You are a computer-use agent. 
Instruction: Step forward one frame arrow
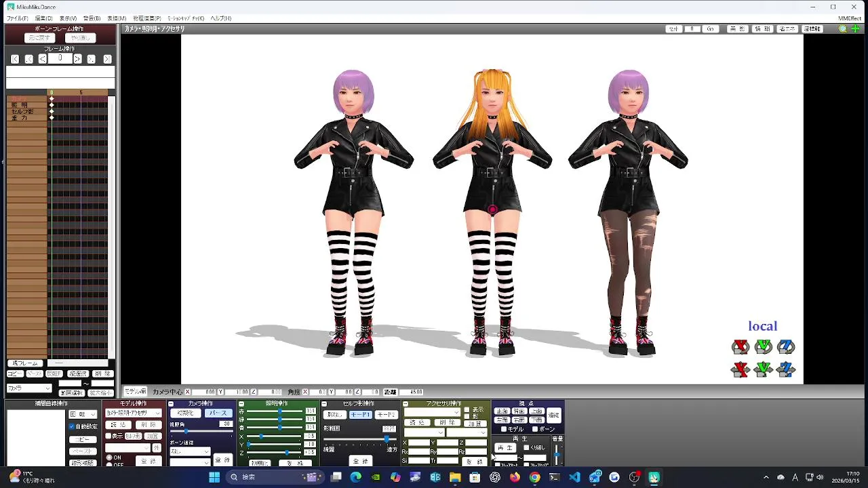(x=77, y=59)
